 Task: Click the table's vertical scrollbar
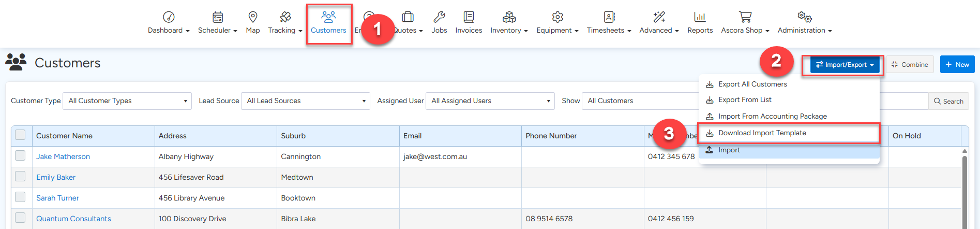point(964,192)
